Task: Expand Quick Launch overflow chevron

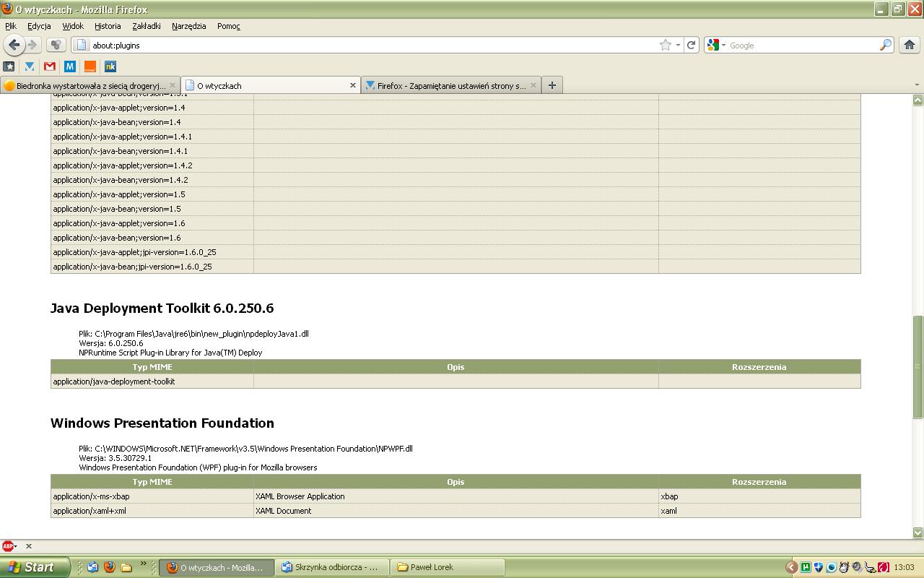Action: pos(143,564)
